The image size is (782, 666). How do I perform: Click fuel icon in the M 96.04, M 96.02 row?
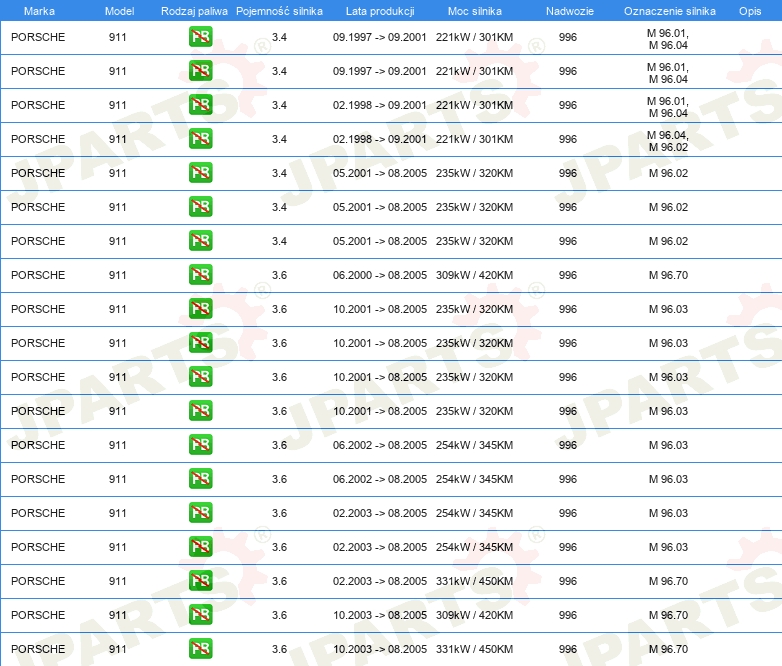[200, 139]
